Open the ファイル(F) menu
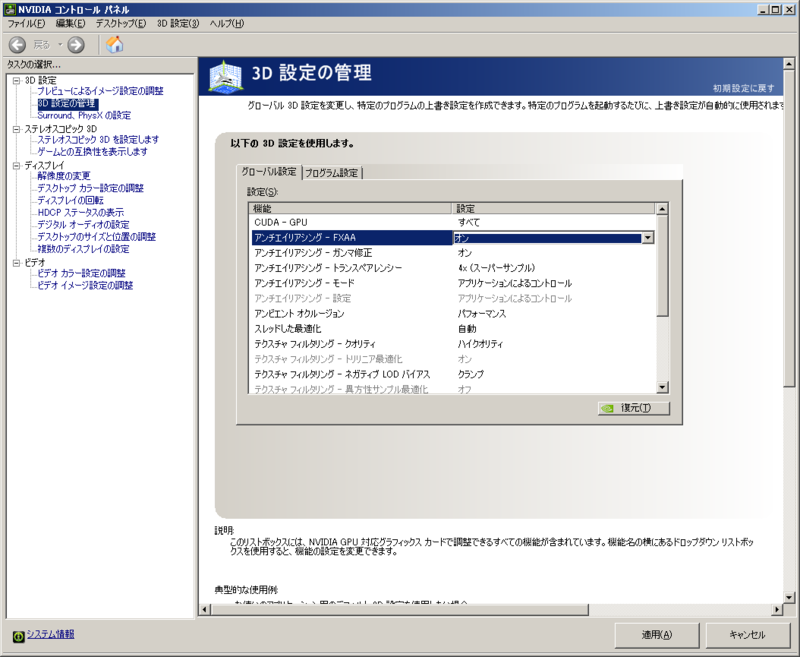The height and width of the screenshot is (657, 800). pos(26,23)
